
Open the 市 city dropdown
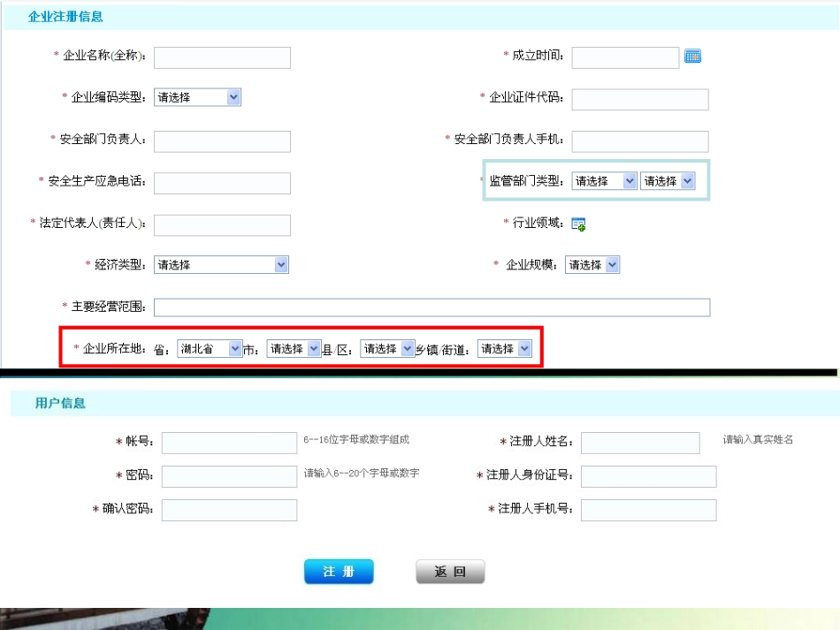[294, 349]
